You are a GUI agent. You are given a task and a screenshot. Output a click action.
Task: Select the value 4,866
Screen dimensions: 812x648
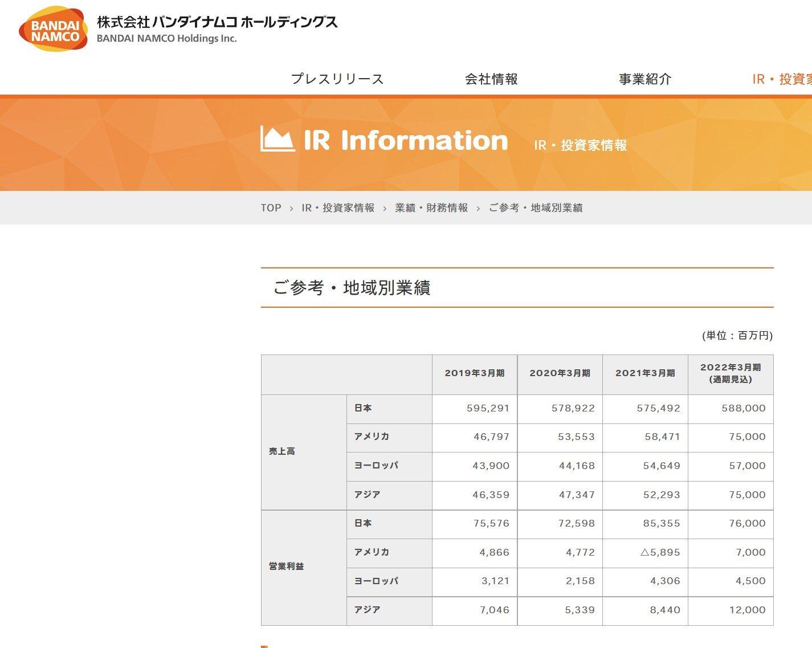[x=495, y=553]
